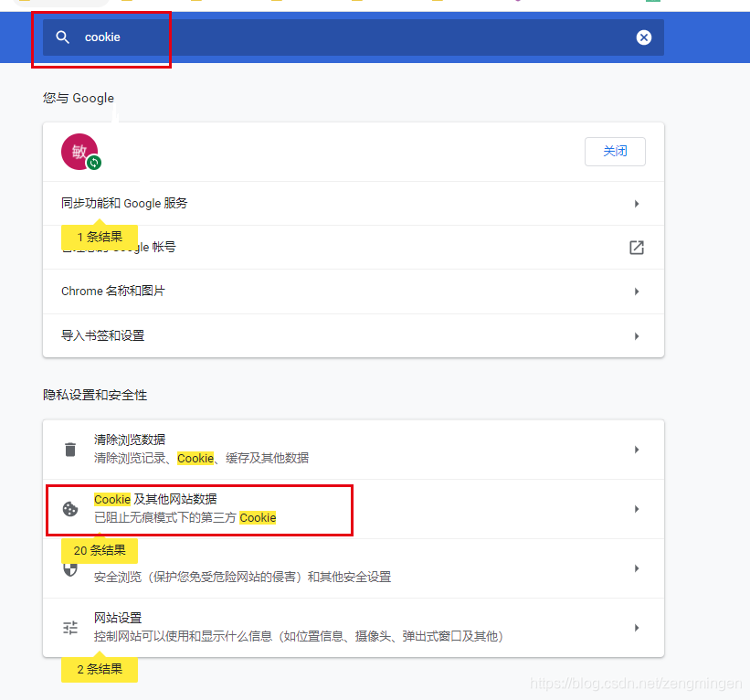
Task: Click the cookie icon
Action: pos(70,509)
